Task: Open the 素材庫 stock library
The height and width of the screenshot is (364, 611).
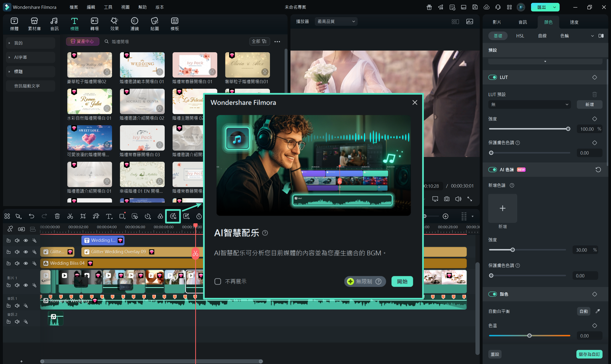Action: click(x=34, y=24)
